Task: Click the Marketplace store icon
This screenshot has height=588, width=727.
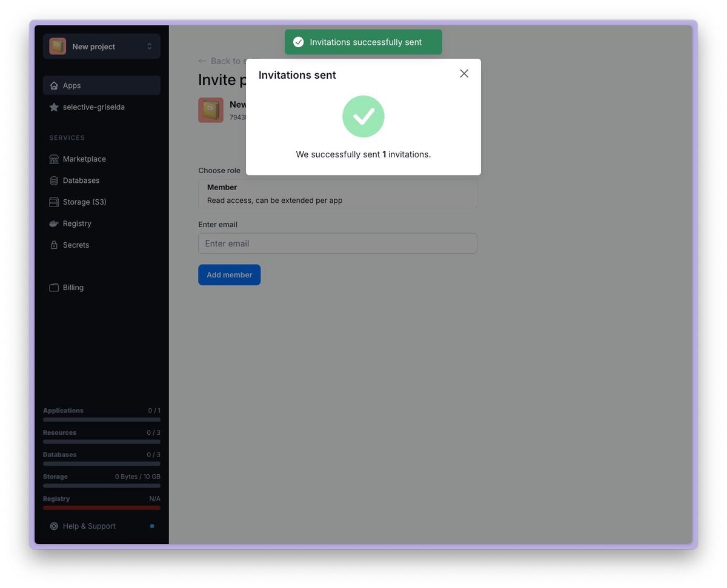Action: pos(54,159)
